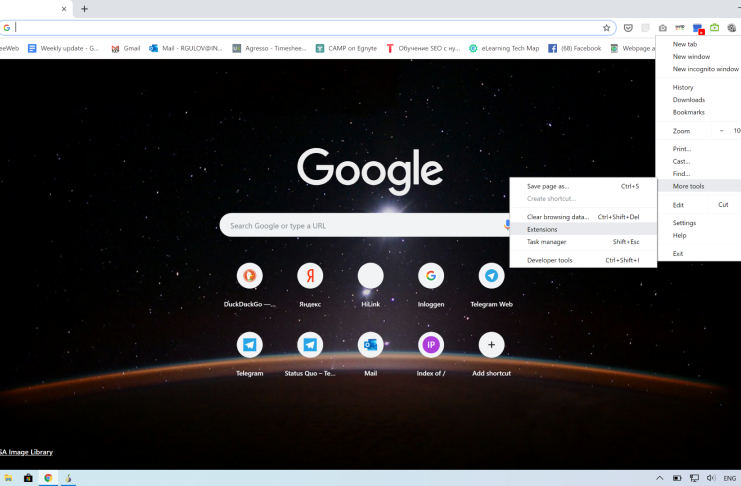Click the blue screen extension with red badge
The width and height of the screenshot is (741, 486).
pos(698,28)
